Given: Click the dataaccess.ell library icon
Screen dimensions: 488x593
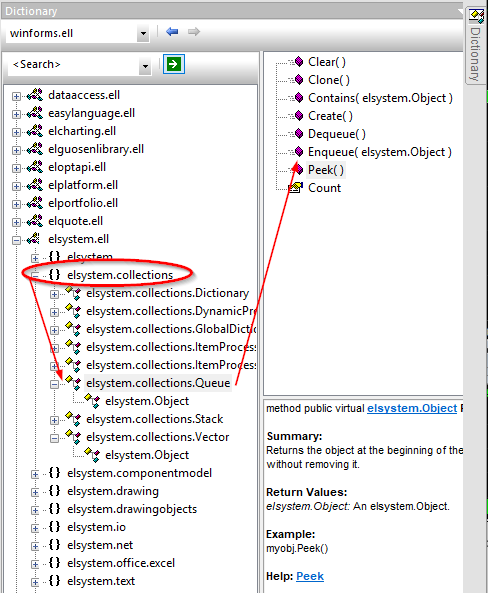Looking at the screenshot, I should coord(35,95).
